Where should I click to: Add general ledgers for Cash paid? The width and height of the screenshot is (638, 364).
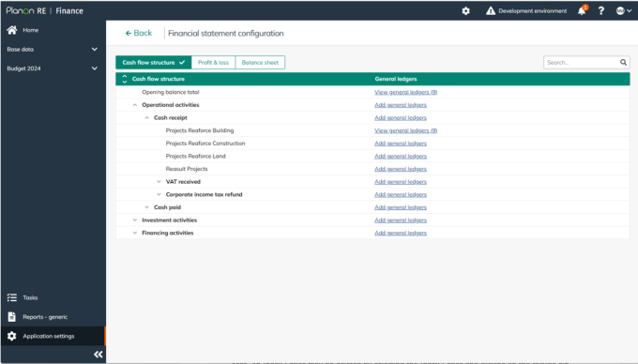tap(401, 207)
